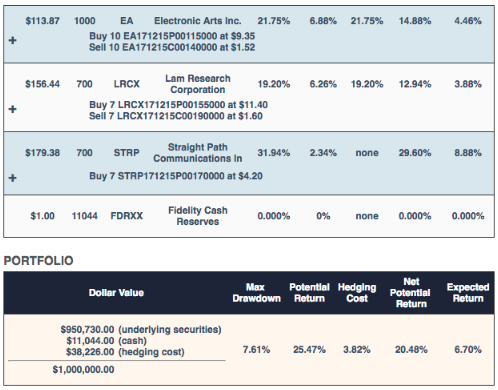Click the Hedging Cost column header
498x390 pixels.
pyautogui.click(x=357, y=293)
